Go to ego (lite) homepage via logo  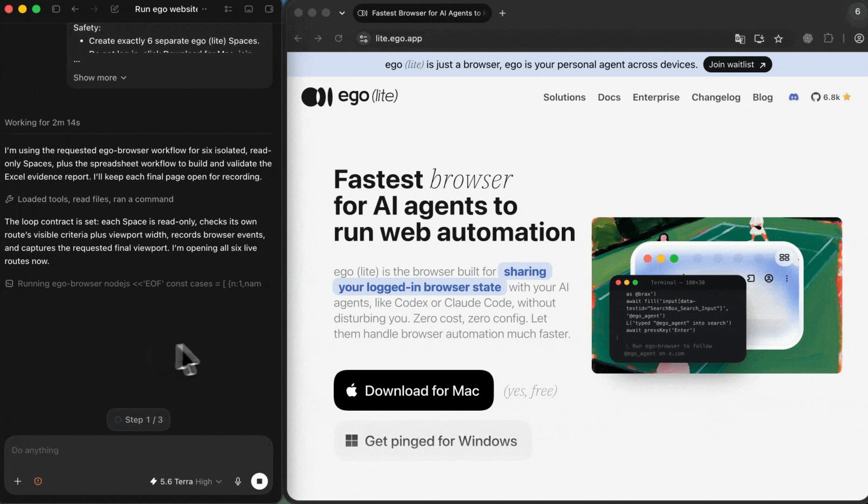coord(350,97)
